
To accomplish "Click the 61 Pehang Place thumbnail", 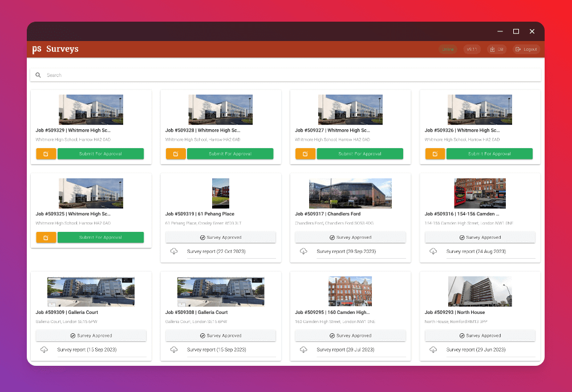I will pyautogui.click(x=221, y=194).
